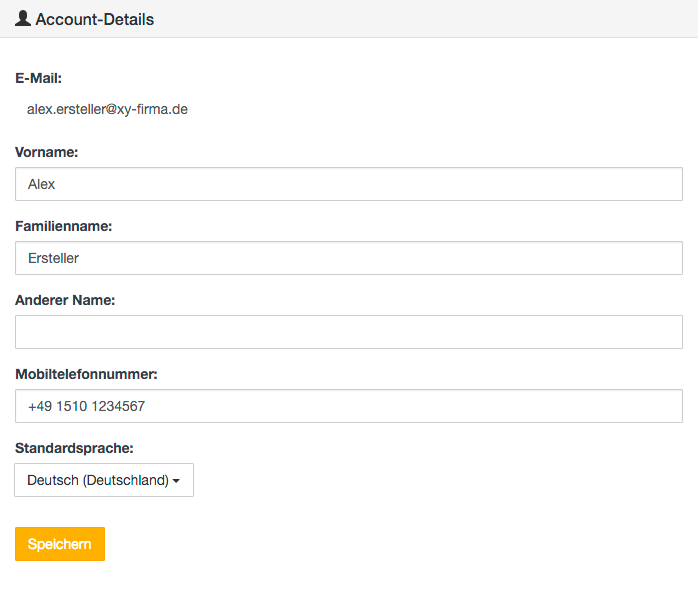Click the Mobiltelefonnummer: label
This screenshot has width=698, height=591.
coord(86,374)
